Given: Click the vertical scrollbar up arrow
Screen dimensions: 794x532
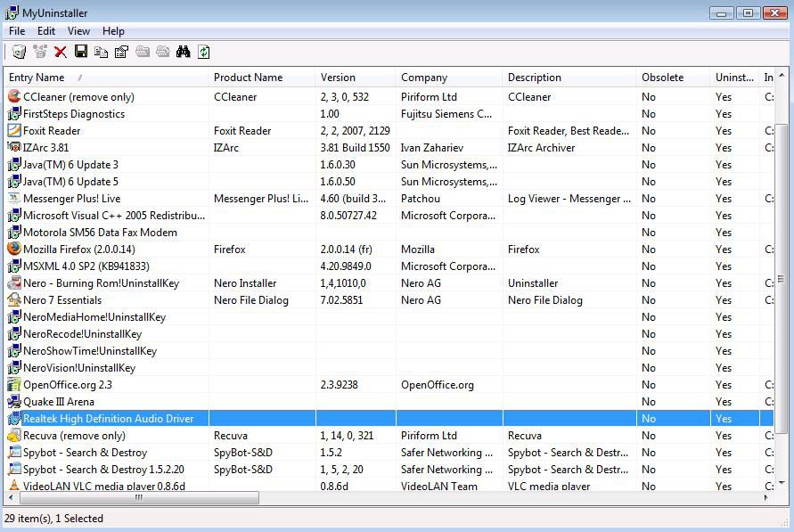Looking at the screenshot, I should click(782, 75).
